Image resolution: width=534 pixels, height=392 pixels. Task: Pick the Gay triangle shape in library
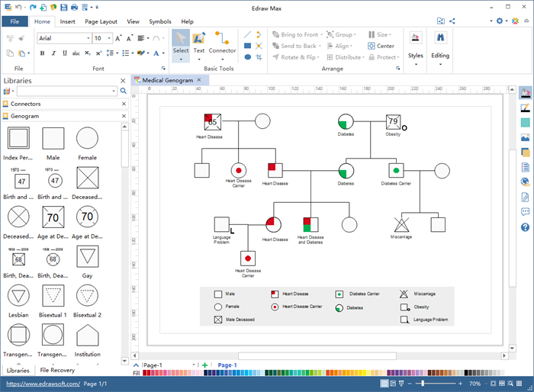click(87, 257)
